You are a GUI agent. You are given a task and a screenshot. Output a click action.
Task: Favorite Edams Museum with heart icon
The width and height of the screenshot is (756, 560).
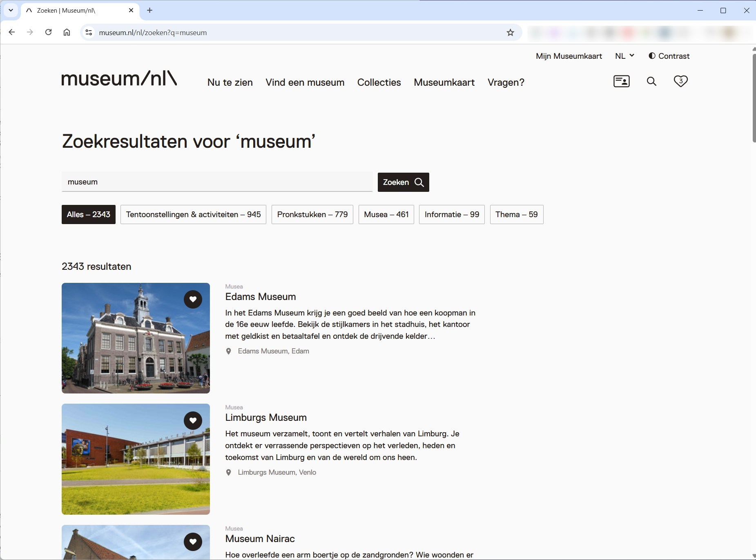click(193, 299)
